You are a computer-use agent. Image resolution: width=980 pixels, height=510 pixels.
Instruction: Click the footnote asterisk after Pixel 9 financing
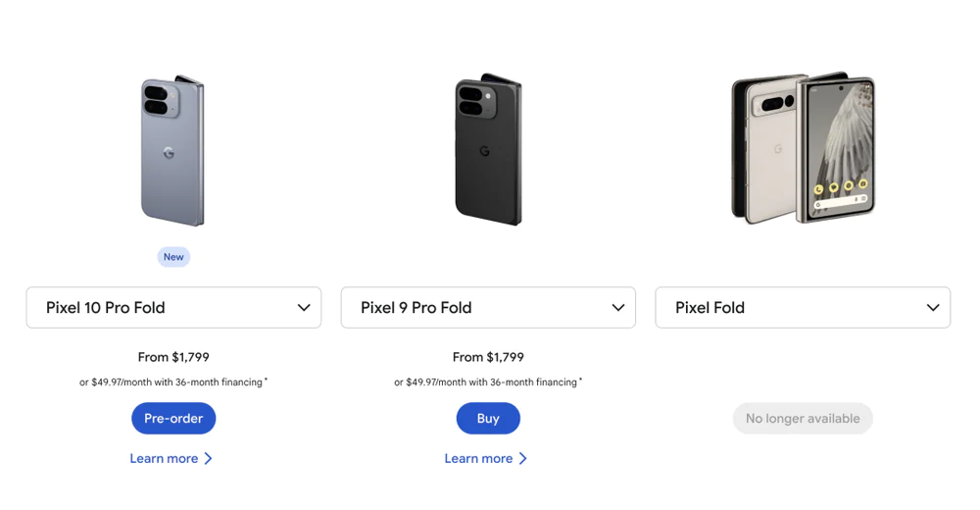[x=580, y=381]
